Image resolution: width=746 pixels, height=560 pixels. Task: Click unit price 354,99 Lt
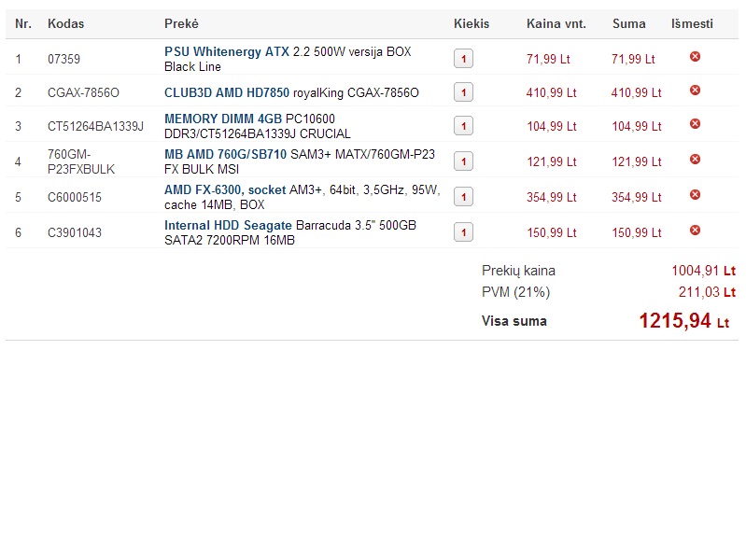pos(552,197)
